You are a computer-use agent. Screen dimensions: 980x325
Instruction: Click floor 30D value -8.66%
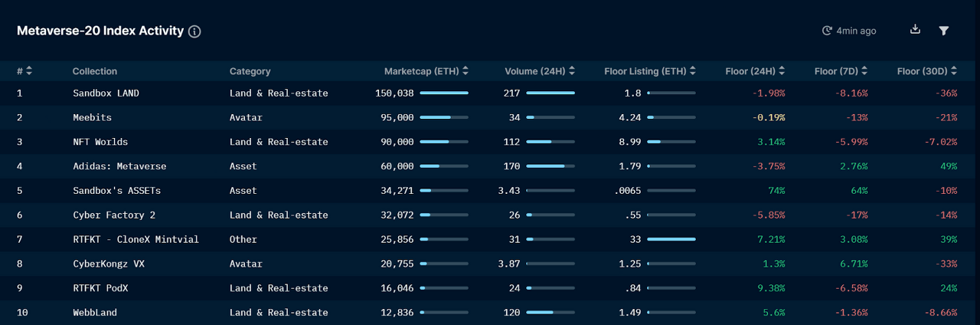tap(941, 313)
